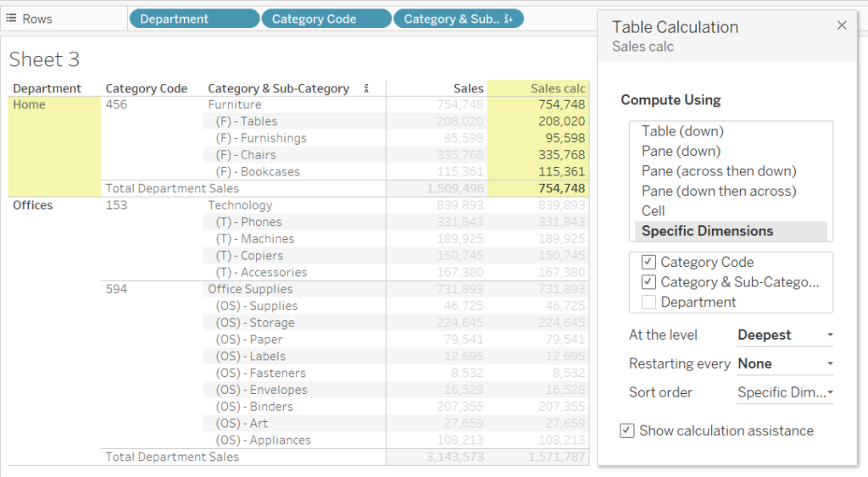Select Specific Dimensions compute option
This screenshot has width=868, height=477.
point(707,230)
